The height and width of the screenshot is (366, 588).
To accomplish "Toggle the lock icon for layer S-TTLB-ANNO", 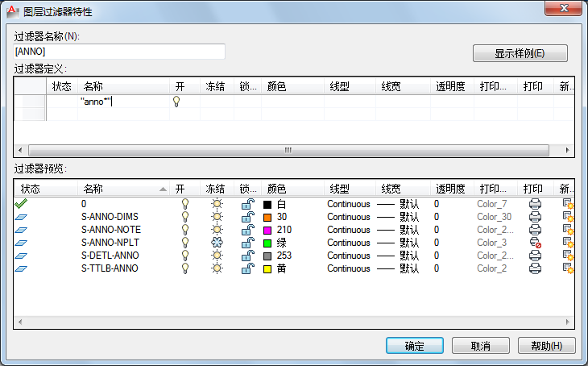I will tap(246, 268).
